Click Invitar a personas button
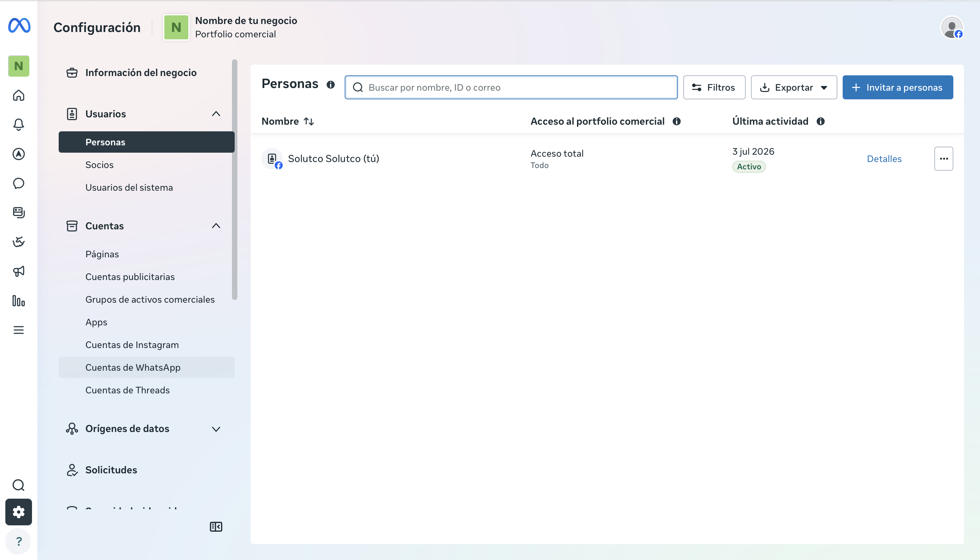Image resolution: width=980 pixels, height=560 pixels. click(x=898, y=87)
